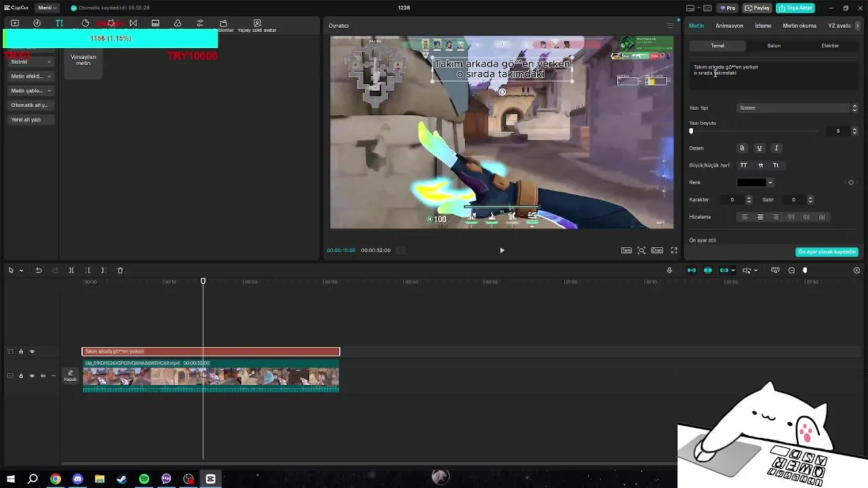Add the keyframe diamond next to Renk
The width and height of the screenshot is (868, 488).
(x=851, y=182)
